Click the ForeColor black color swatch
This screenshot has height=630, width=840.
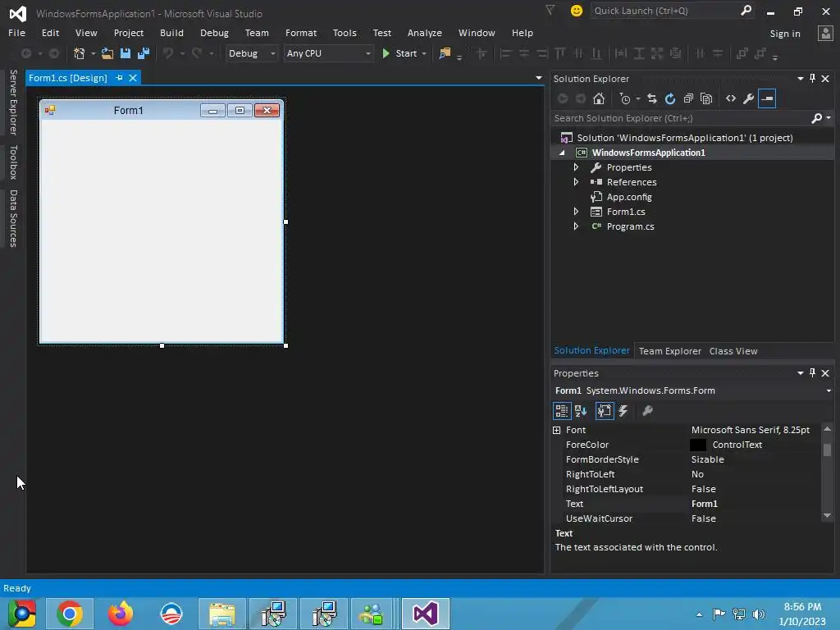[697, 445]
